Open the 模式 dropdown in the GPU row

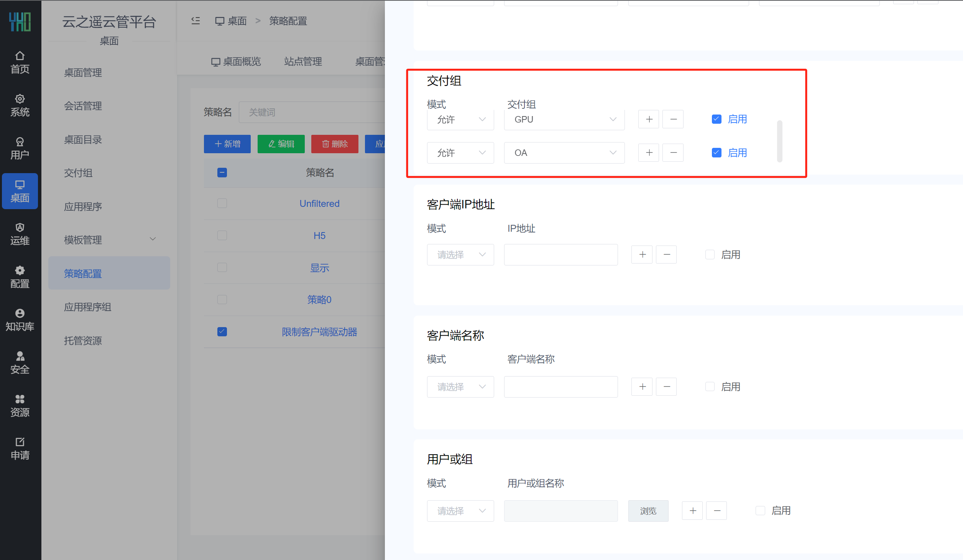[460, 120]
